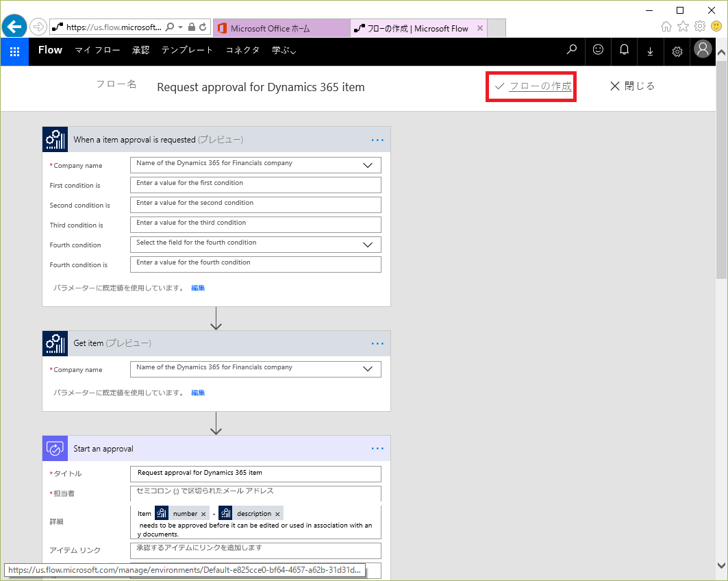Click the 担当者 email address field
The height and width of the screenshot is (581, 728).
click(x=256, y=493)
